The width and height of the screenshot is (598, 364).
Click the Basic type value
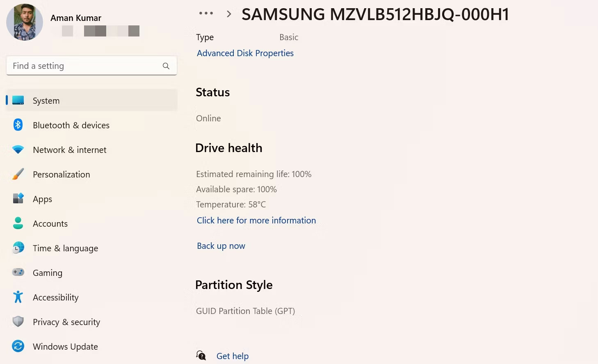tap(289, 37)
